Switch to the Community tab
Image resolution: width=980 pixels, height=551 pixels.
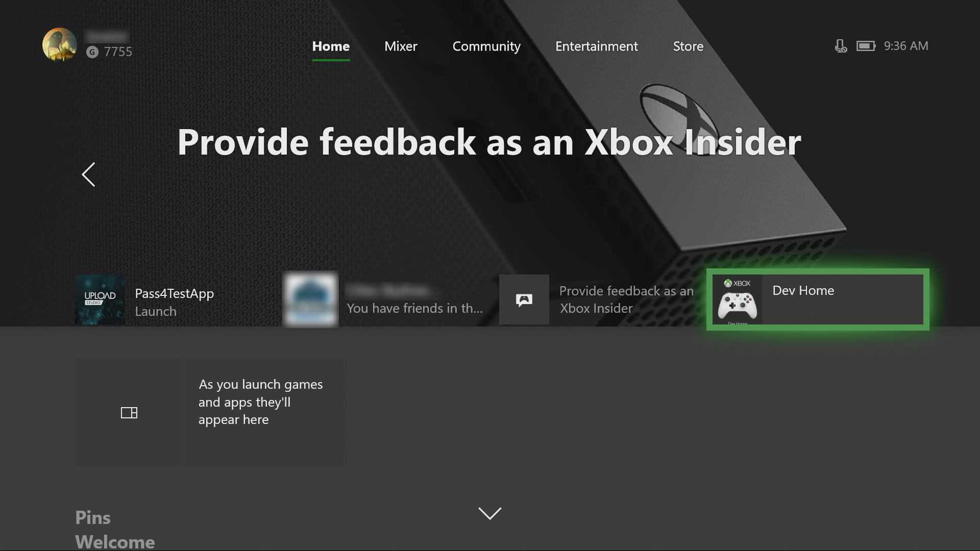[486, 46]
